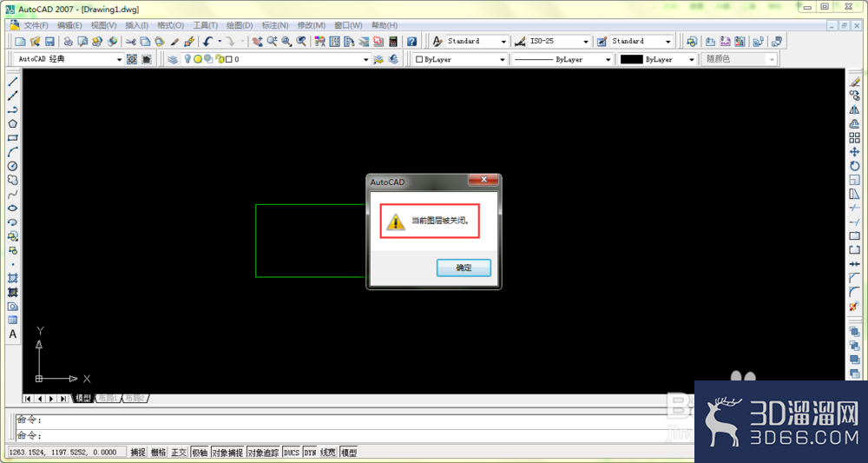Select the Ellipse draw tool
This screenshot has width=868, height=463.
[x=13, y=208]
